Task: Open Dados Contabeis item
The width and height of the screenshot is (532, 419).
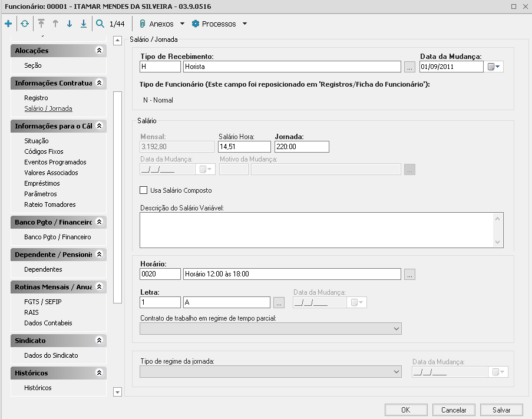Action: 48,323
